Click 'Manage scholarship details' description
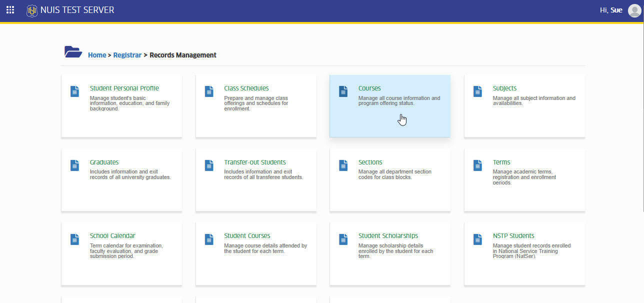The image size is (644, 303). click(x=396, y=251)
